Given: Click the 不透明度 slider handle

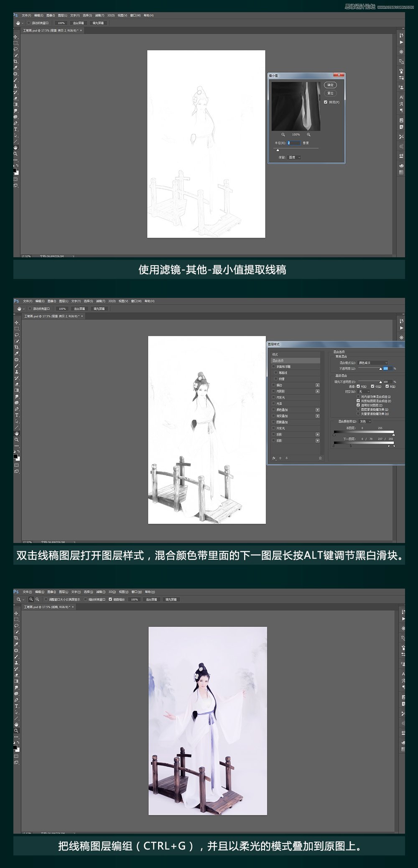Looking at the screenshot, I should pyautogui.click(x=380, y=369).
